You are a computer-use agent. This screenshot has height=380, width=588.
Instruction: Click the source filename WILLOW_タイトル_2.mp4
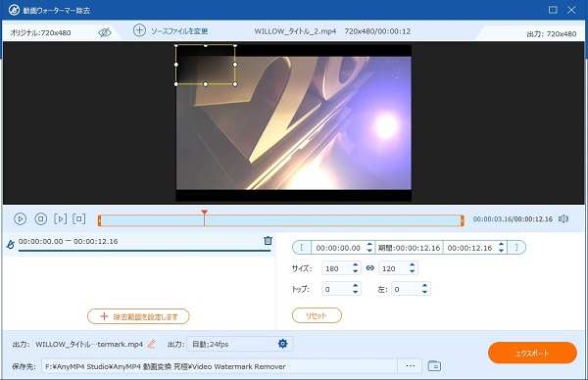[x=295, y=31]
